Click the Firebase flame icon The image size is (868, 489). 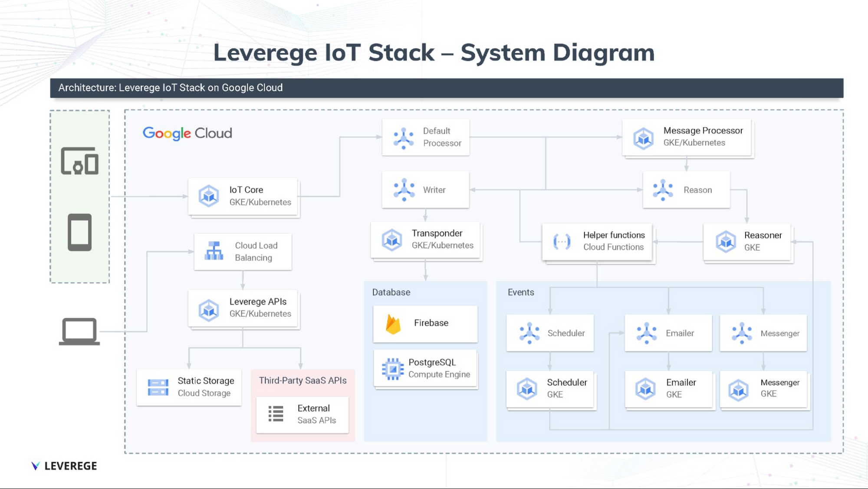click(393, 324)
